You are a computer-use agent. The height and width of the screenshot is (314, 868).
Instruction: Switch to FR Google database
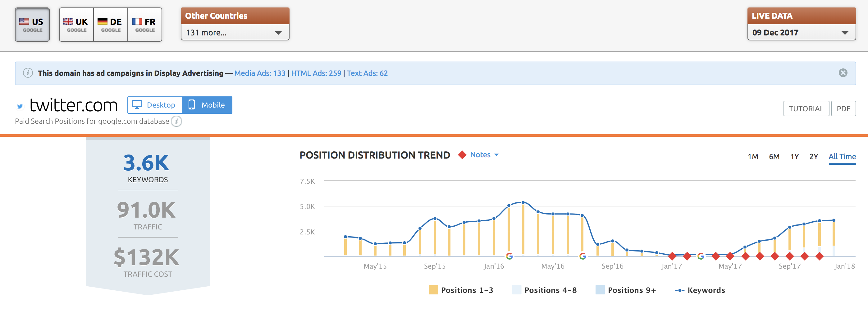click(x=145, y=25)
